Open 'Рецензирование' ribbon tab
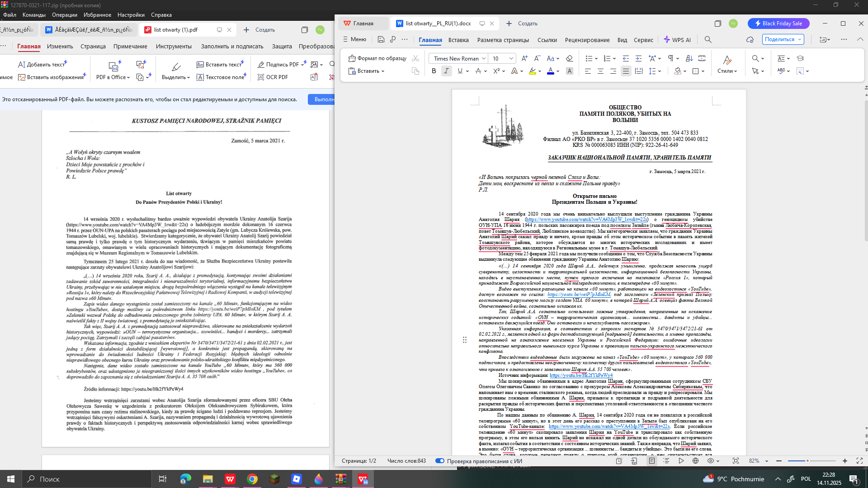 pyautogui.click(x=587, y=40)
